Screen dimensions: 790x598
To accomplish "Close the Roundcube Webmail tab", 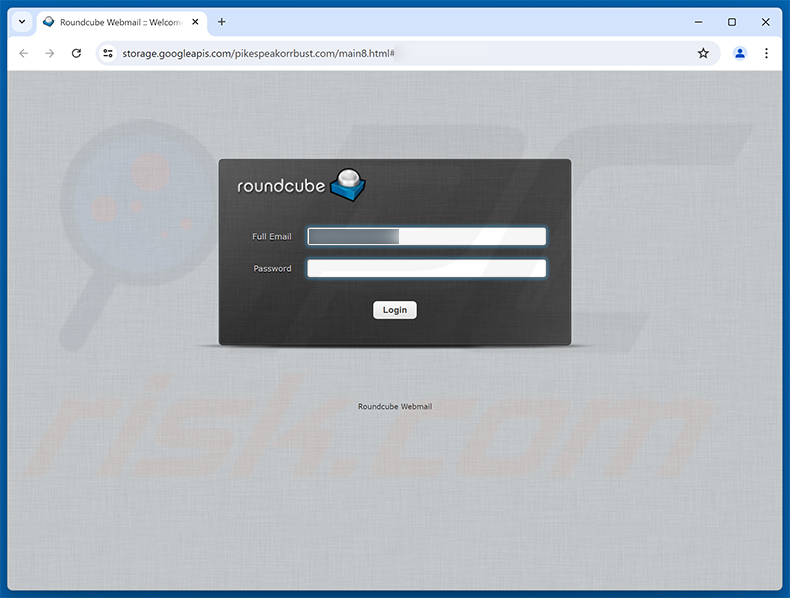I will [x=195, y=22].
